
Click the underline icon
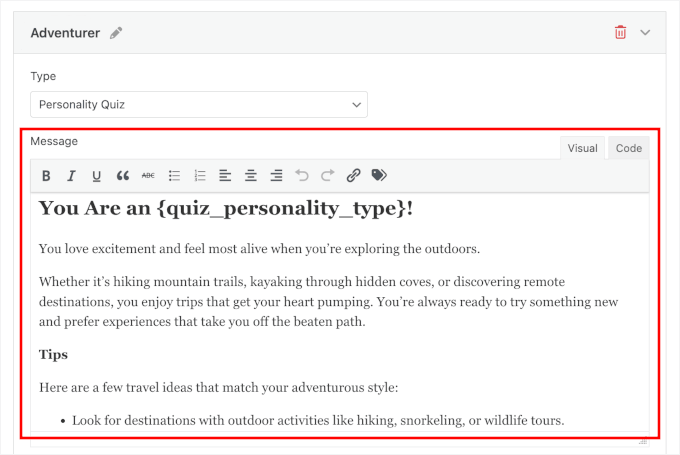[x=97, y=176]
